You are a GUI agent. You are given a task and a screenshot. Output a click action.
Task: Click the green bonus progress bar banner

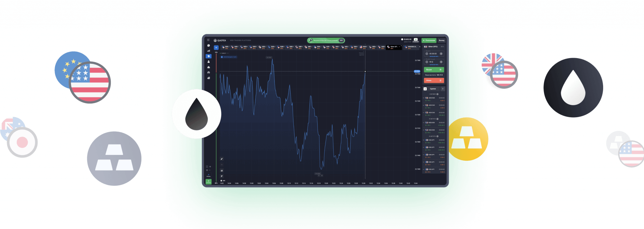point(326,41)
